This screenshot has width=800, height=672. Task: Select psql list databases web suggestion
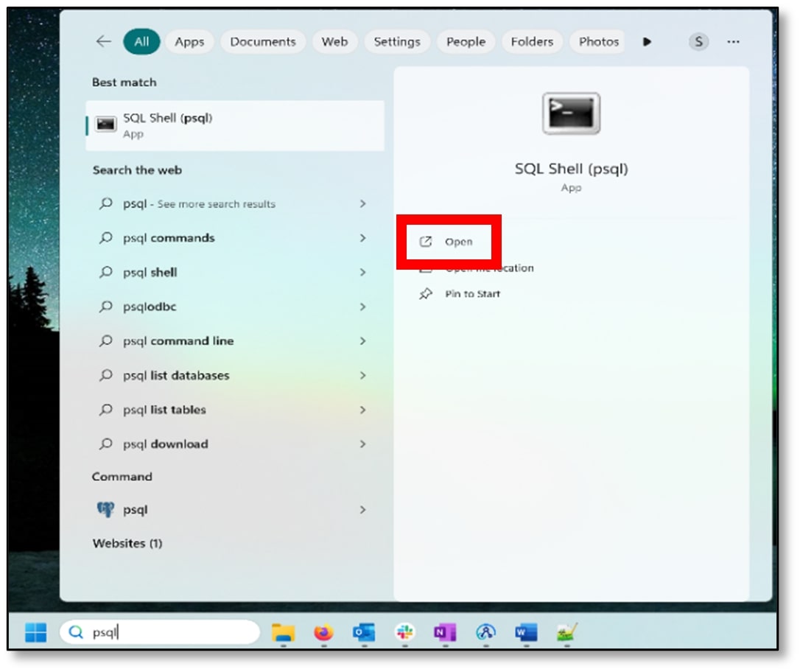pyautogui.click(x=176, y=375)
